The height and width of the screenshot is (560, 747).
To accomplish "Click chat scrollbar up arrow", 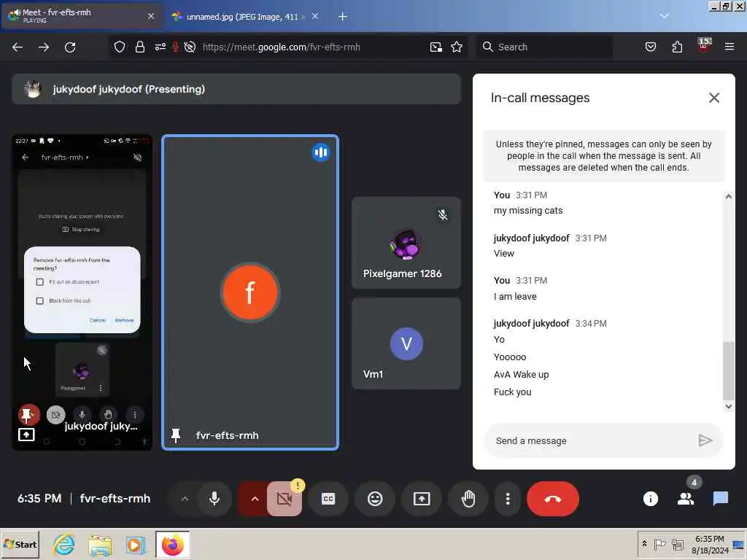I will point(729,196).
